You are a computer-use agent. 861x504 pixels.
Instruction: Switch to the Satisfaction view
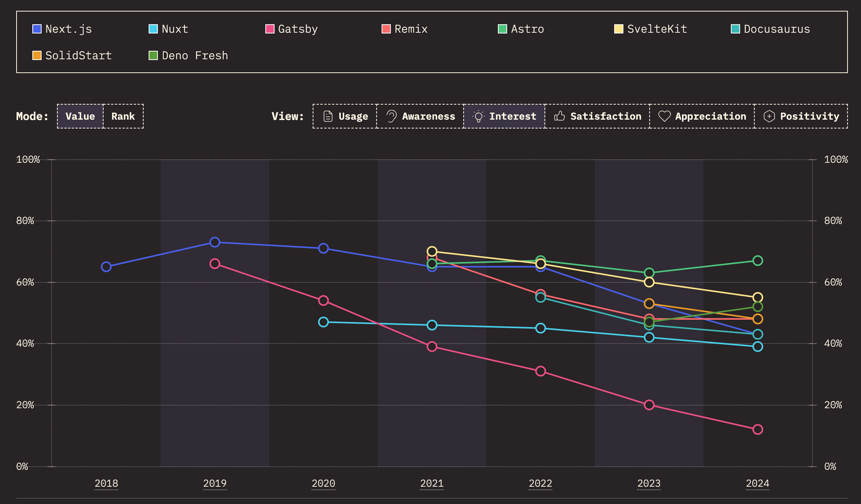[598, 116]
